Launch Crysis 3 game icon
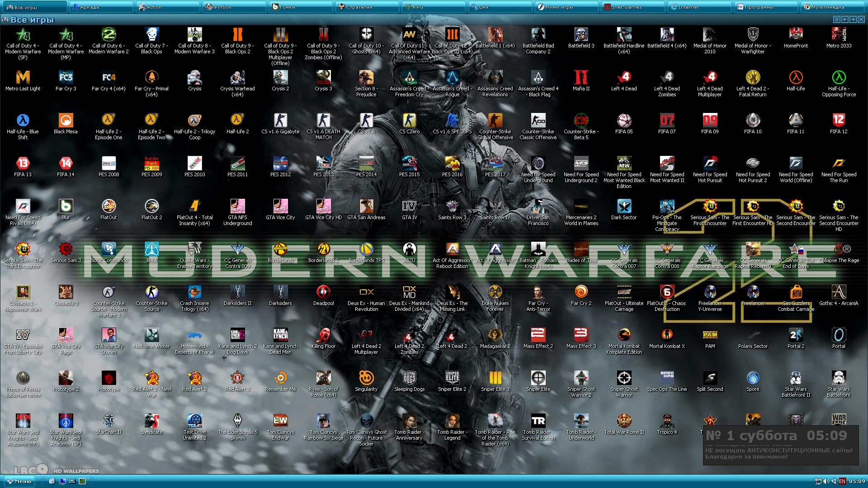 tap(323, 78)
